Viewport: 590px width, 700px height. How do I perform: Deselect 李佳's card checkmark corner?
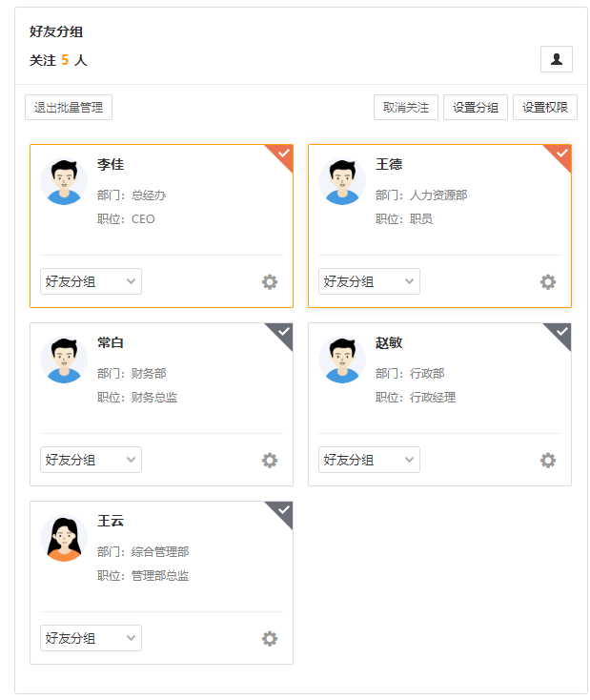[x=282, y=154]
